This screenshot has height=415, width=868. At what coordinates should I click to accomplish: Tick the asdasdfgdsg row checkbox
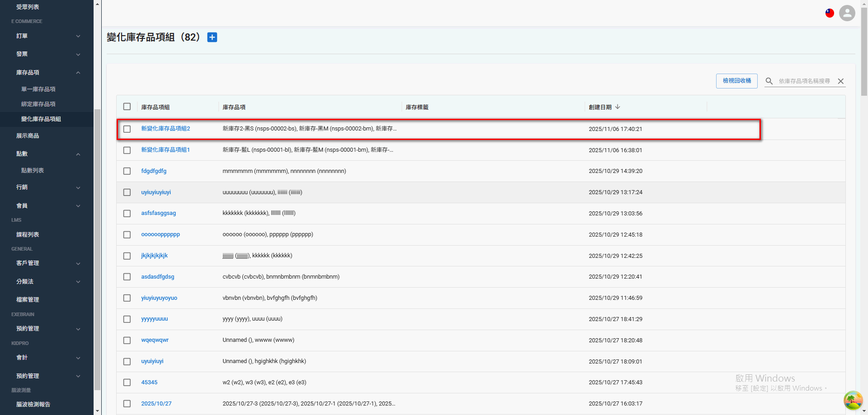click(127, 277)
